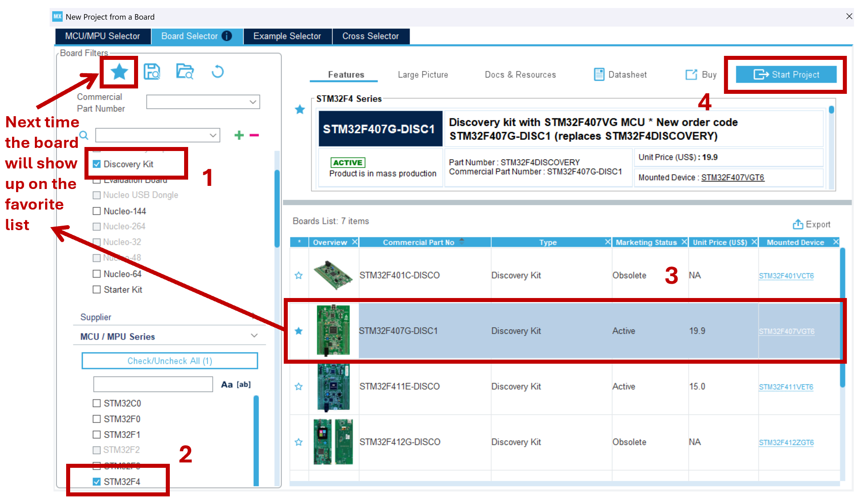862x504 pixels.
Task: Remove the Type column with its X
Action: click(x=608, y=242)
